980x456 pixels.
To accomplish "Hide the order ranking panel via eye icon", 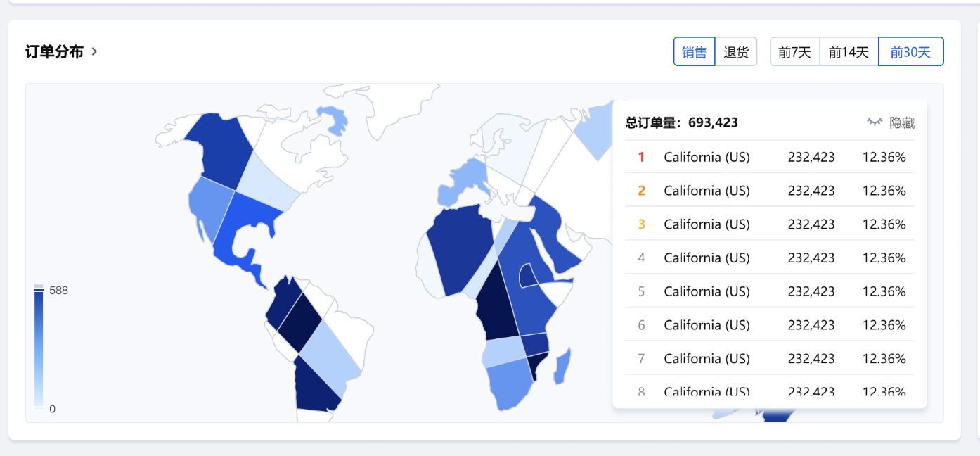I will [x=875, y=122].
